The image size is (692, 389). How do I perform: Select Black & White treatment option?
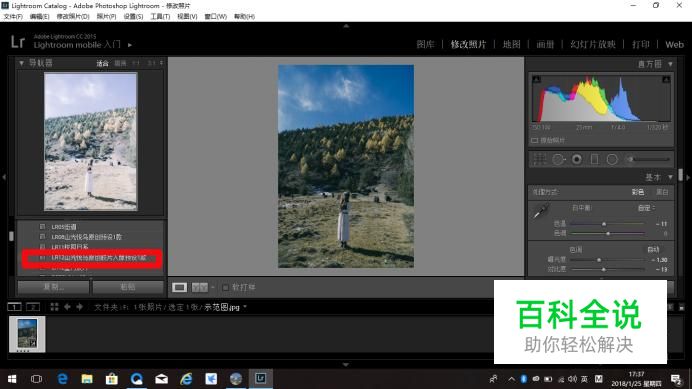[x=662, y=192]
